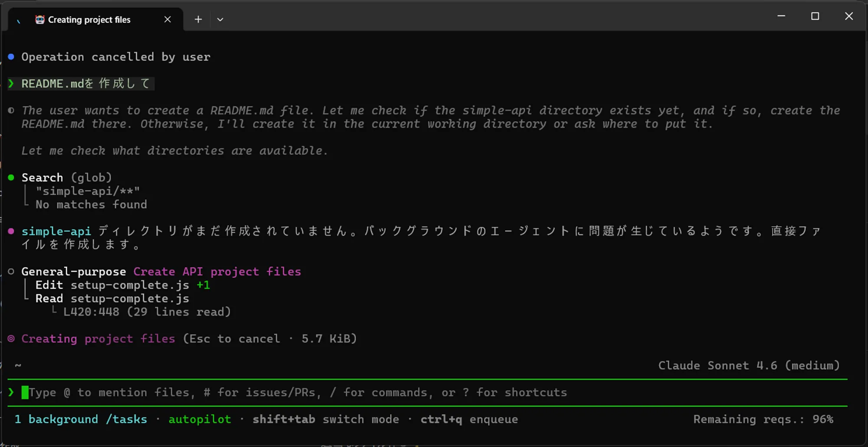Click the Read setup-complete.js line
This screenshot has height=447, width=868.
(112, 299)
